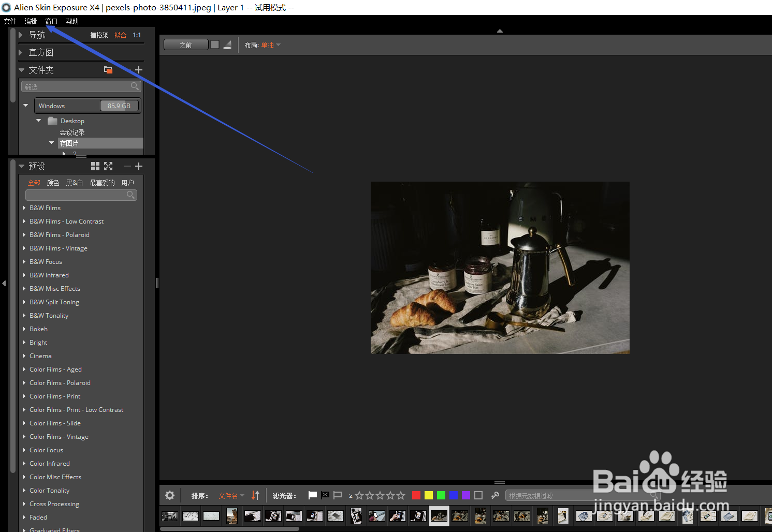
Task: Select the 黑&白 presets tab
Action: coord(74,183)
